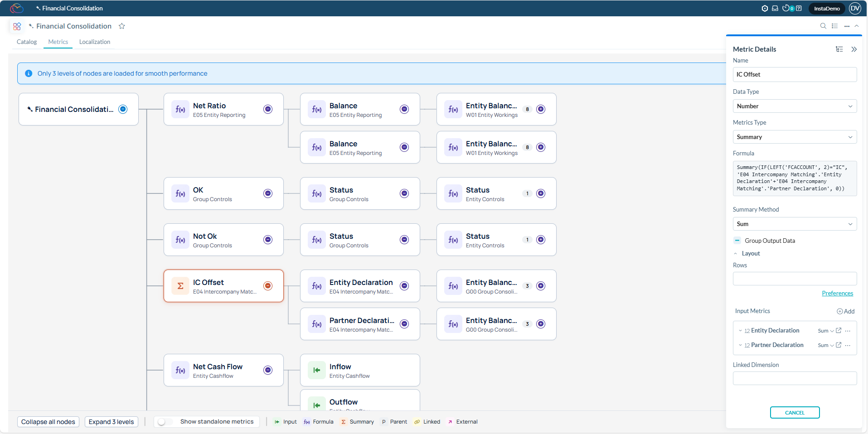Open the Summary Method dropdown

pos(795,224)
